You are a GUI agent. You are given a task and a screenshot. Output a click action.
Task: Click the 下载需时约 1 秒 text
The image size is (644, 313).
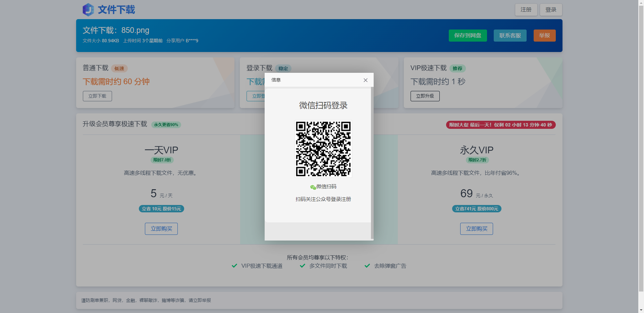[438, 82]
